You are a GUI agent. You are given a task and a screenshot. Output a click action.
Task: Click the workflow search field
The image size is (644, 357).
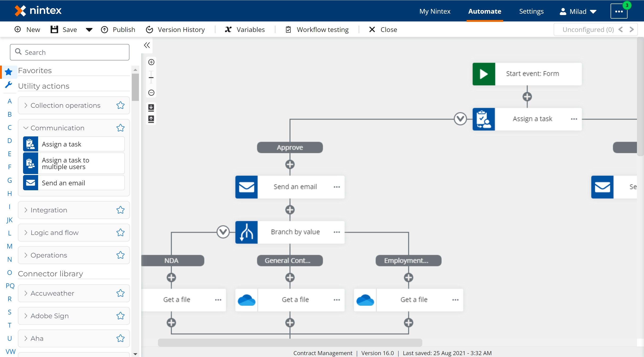(x=69, y=52)
